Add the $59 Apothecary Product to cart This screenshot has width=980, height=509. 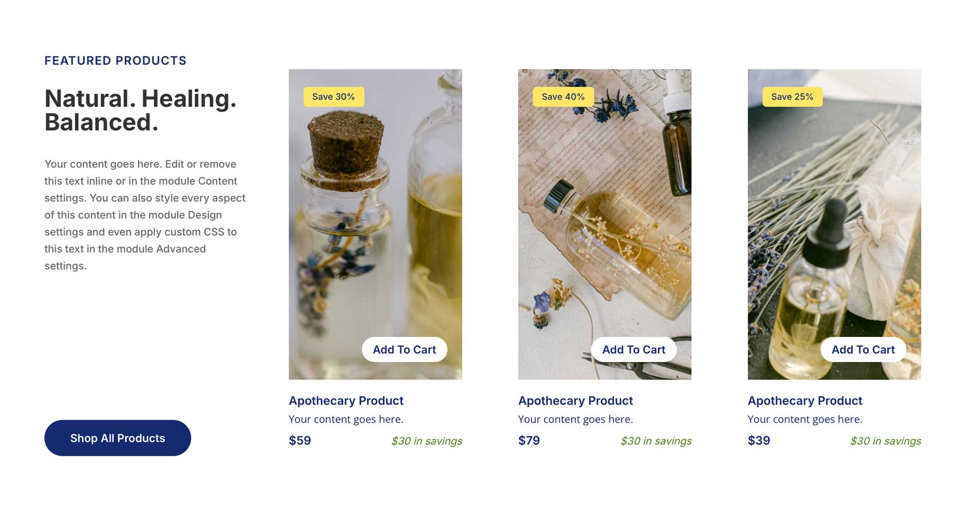pyautogui.click(x=404, y=349)
